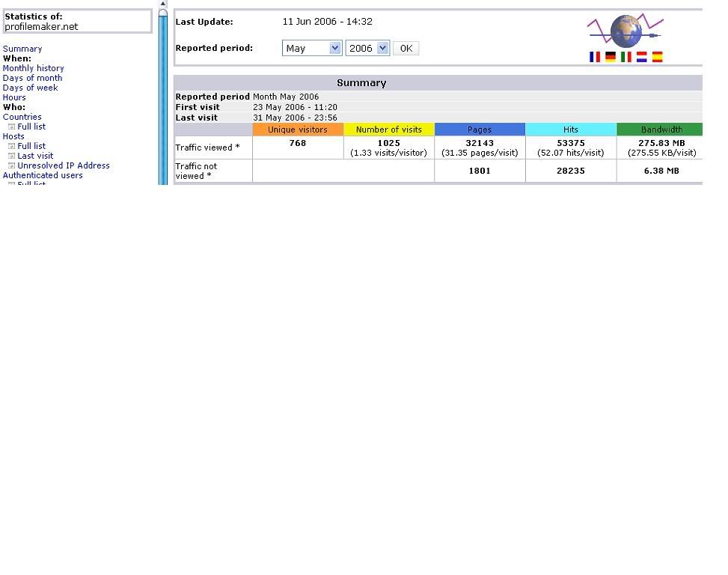Click the sidebar scroll up arrow

pos(162,4)
